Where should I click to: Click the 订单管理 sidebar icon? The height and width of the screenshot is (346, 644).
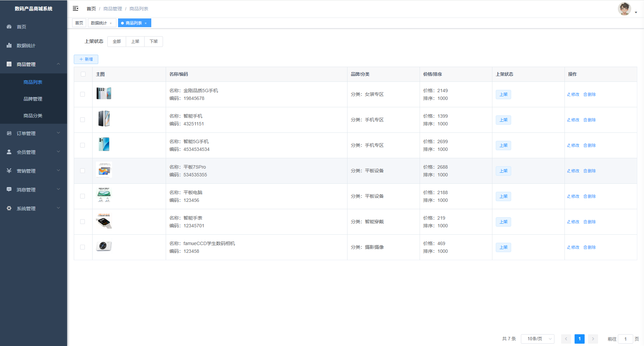pyautogui.click(x=9, y=133)
